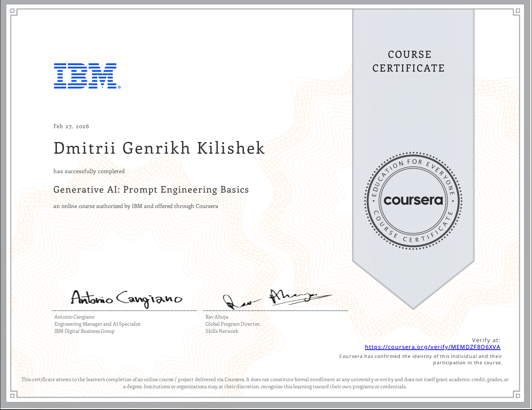Click the IBM logo

click(86, 76)
